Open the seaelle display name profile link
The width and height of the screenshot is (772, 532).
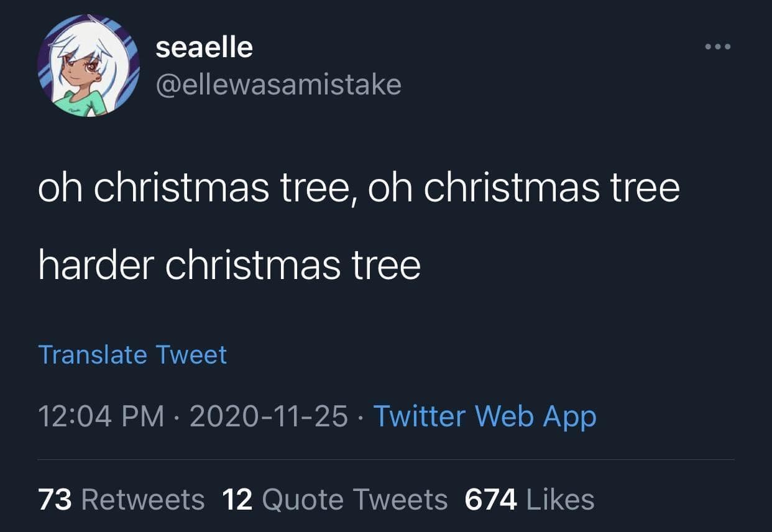(x=204, y=48)
